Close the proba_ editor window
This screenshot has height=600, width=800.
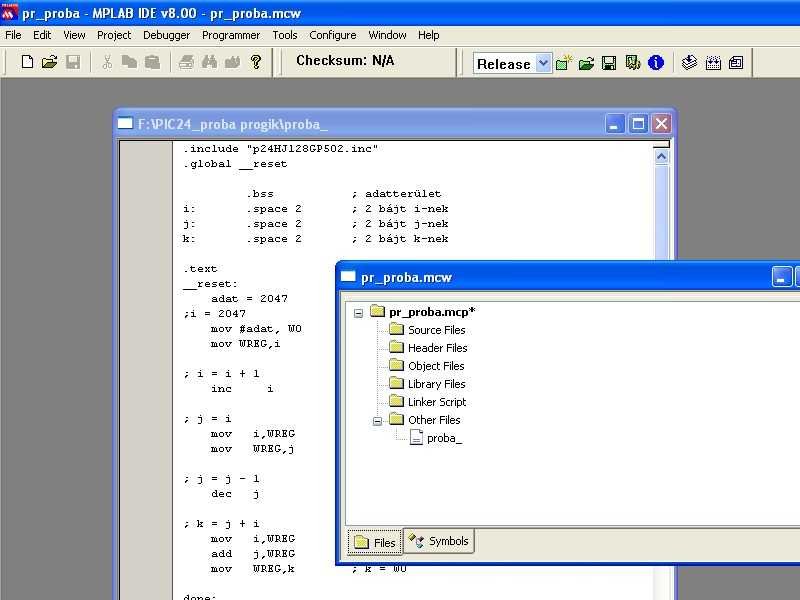pos(661,124)
